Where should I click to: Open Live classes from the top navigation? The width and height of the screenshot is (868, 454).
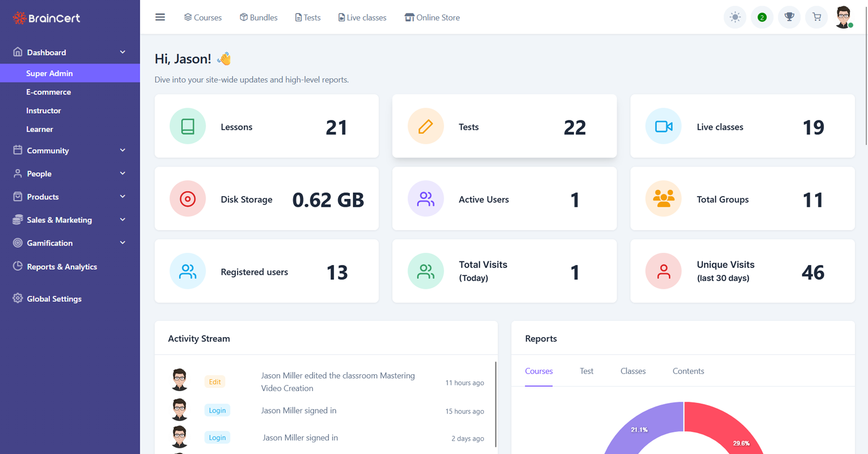click(362, 17)
